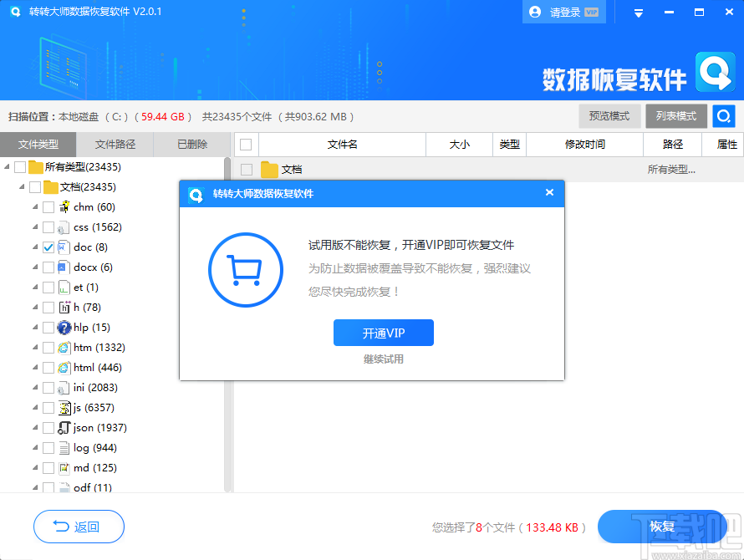Click the 继续试用 link

(384, 359)
